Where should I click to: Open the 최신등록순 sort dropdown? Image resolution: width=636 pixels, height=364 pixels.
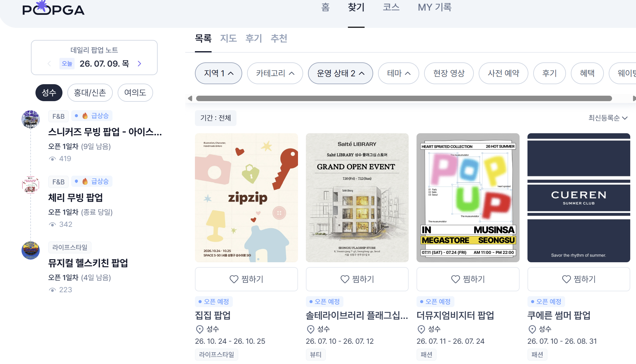click(608, 118)
